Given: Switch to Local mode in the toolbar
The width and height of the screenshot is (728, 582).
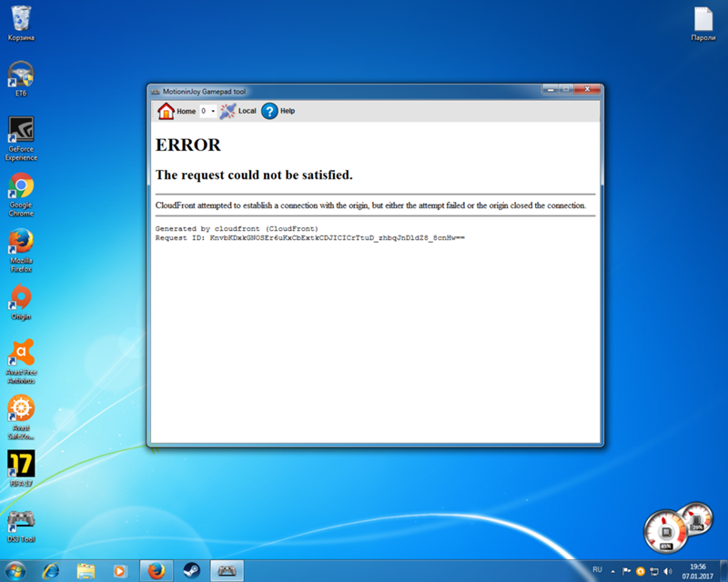Looking at the screenshot, I should coord(238,111).
